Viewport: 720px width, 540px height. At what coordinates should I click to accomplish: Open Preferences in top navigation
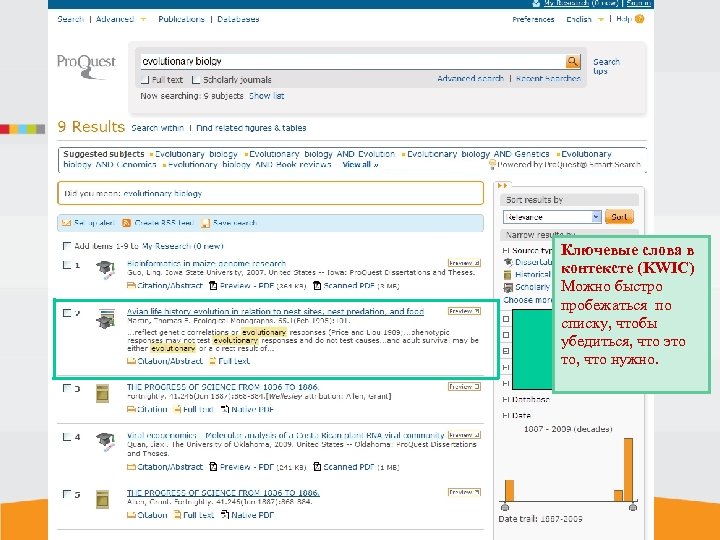coord(533,19)
